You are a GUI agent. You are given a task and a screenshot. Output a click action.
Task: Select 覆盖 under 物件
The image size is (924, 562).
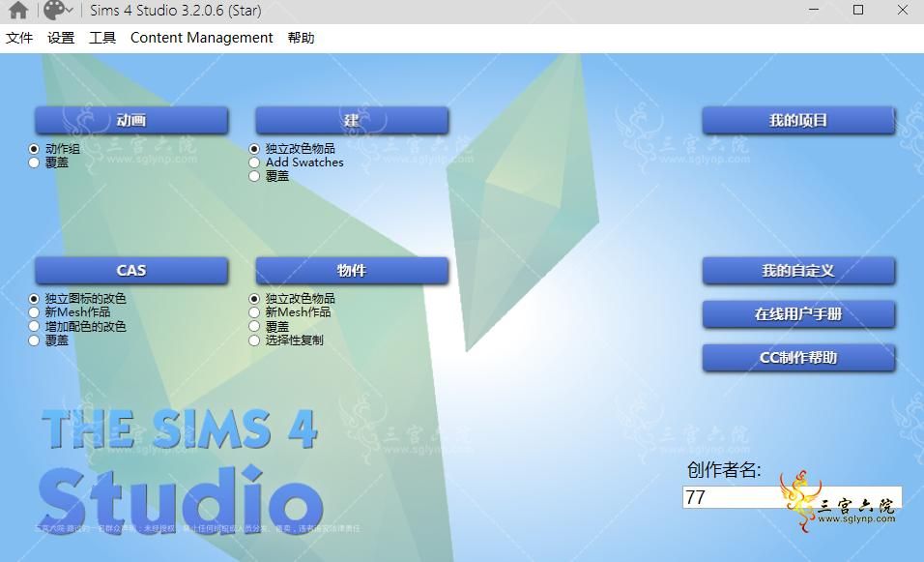click(x=254, y=326)
